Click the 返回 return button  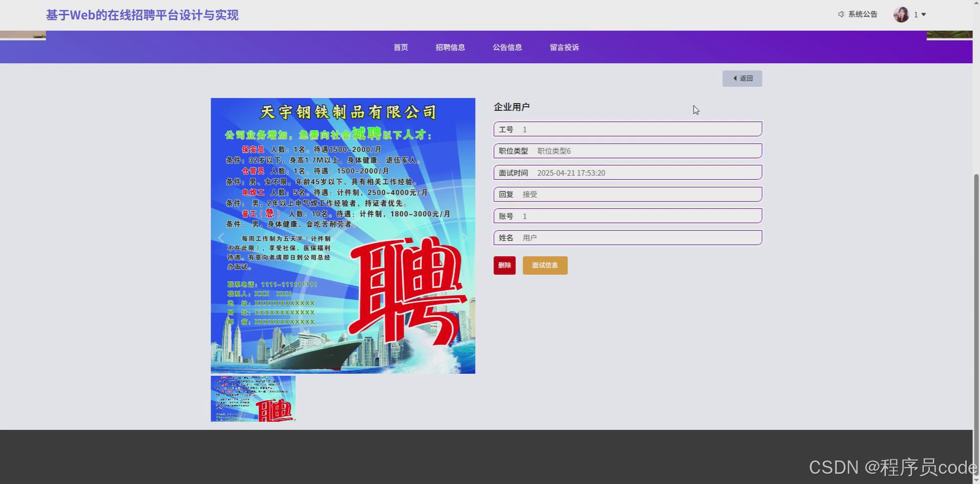click(742, 78)
